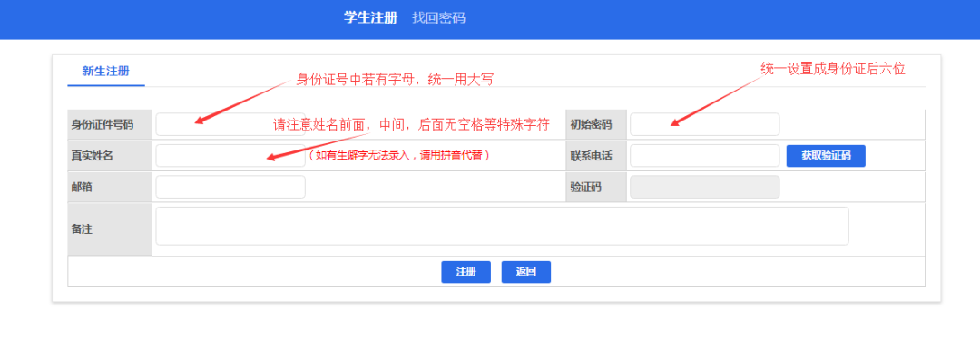Click the 验证码 input field

pyautogui.click(x=704, y=187)
